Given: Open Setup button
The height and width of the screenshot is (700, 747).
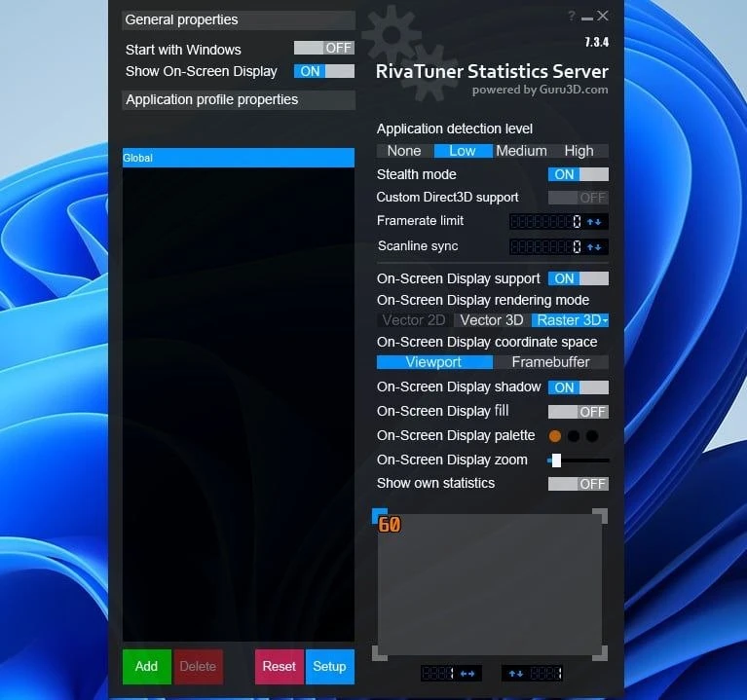Looking at the screenshot, I should (x=329, y=667).
